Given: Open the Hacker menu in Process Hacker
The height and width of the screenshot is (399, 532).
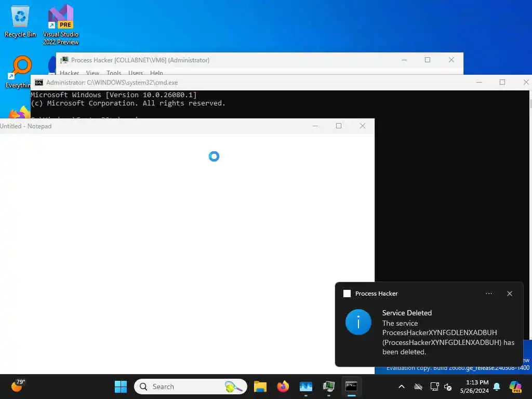Looking at the screenshot, I should coord(69,72).
